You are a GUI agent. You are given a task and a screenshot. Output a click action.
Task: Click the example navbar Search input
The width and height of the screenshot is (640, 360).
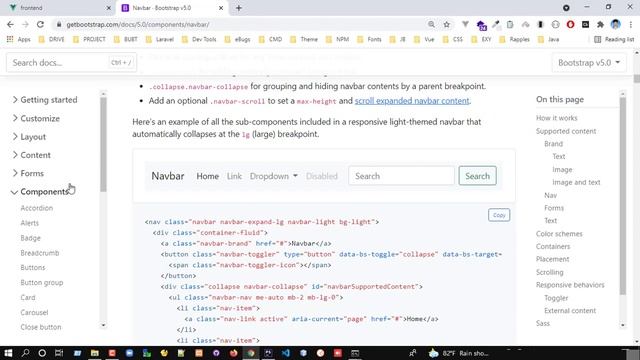point(401,176)
